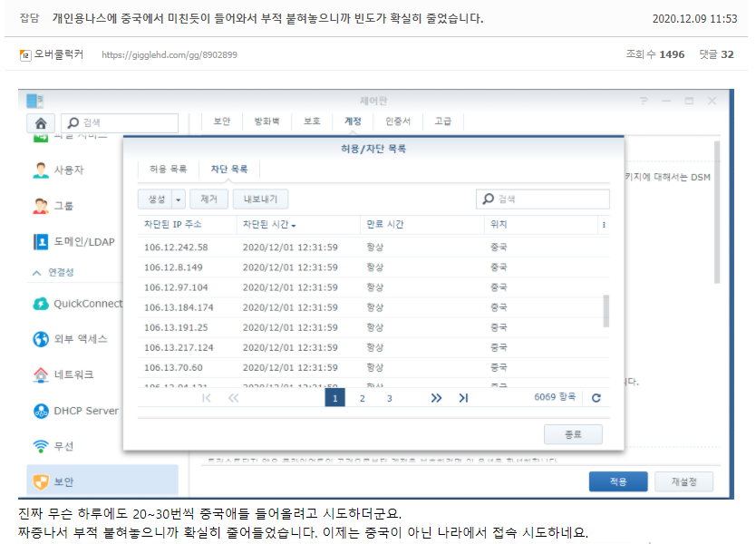Open 외부 액세스 globe icon
The height and width of the screenshot is (544, 756).
[41, 339]
